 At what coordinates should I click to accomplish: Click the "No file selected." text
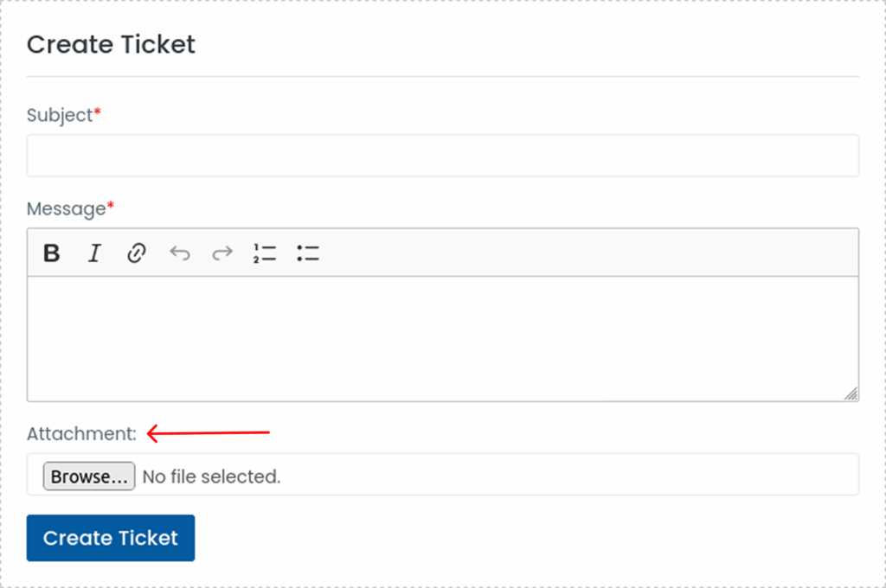click(211, 476)
